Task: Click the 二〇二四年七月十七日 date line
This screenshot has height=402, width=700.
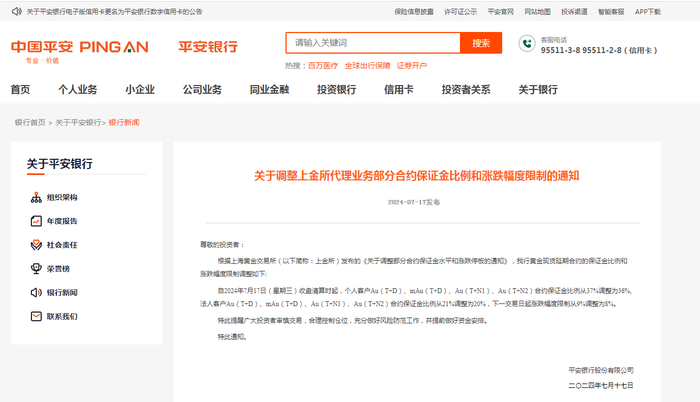Action: 601,385
